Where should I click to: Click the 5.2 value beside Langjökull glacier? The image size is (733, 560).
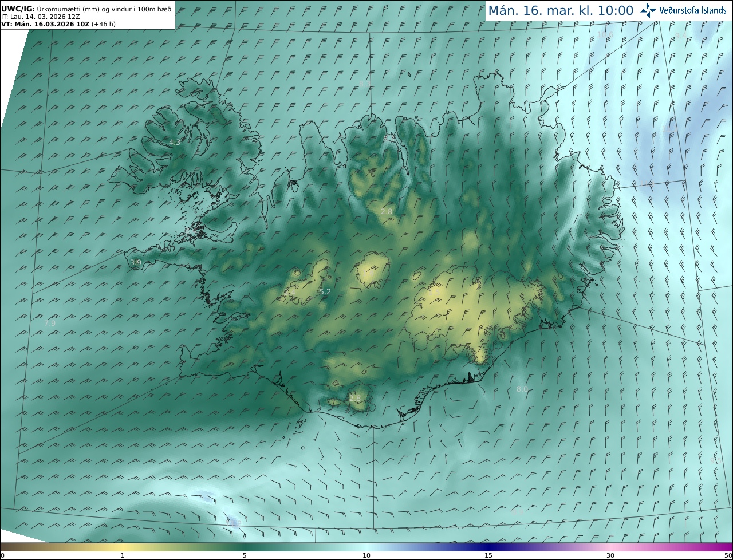pos(325,291)
